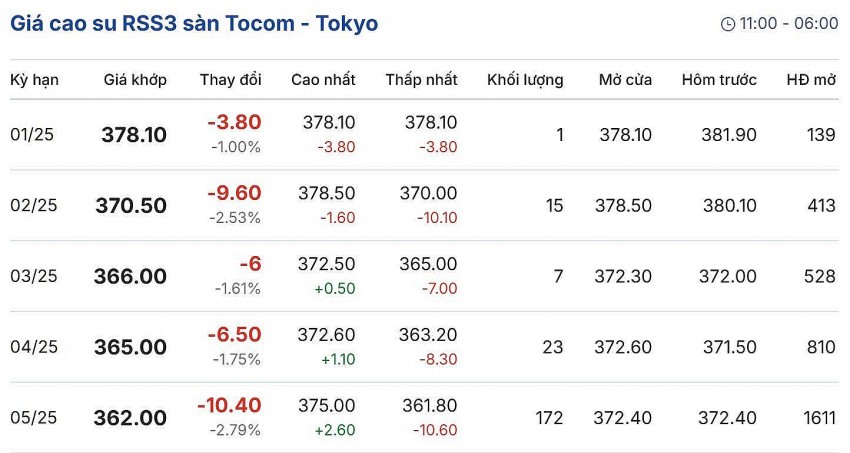Open the 05/25 contract row

[x=34, y=418]
